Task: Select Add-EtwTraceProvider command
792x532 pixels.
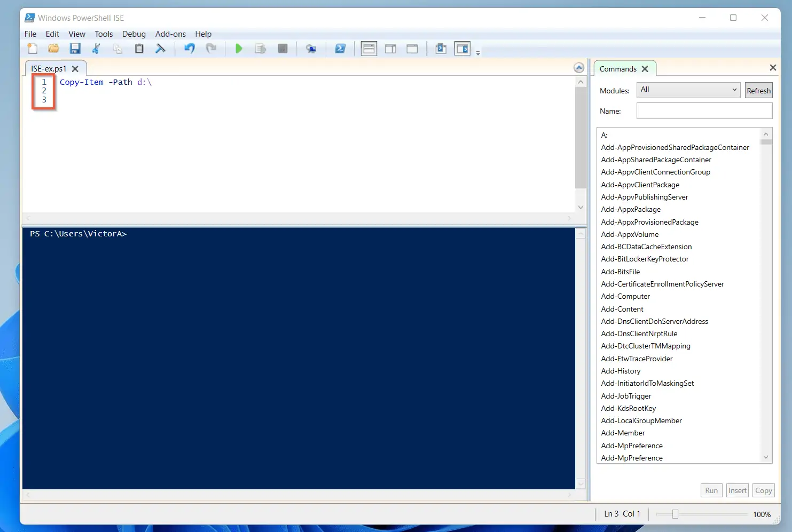Action: pyautogui.click(x=637, y=359)
